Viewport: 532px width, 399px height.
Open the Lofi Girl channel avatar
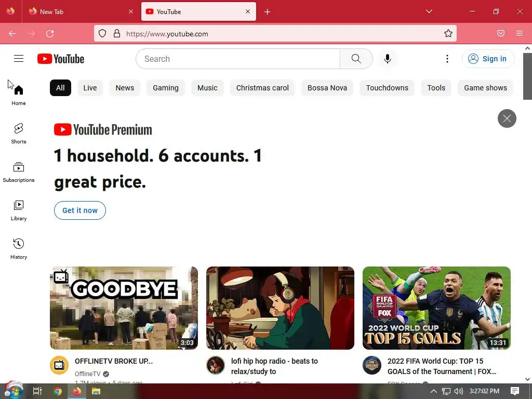[x=216, y=365]
